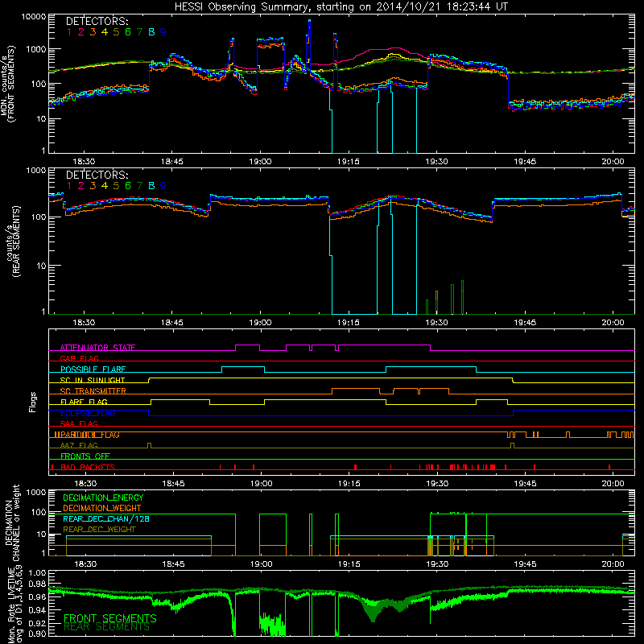Click DETECTORS: label in rear segments panel
Viewport: 644px width, 644px height.
coord(97,175)
